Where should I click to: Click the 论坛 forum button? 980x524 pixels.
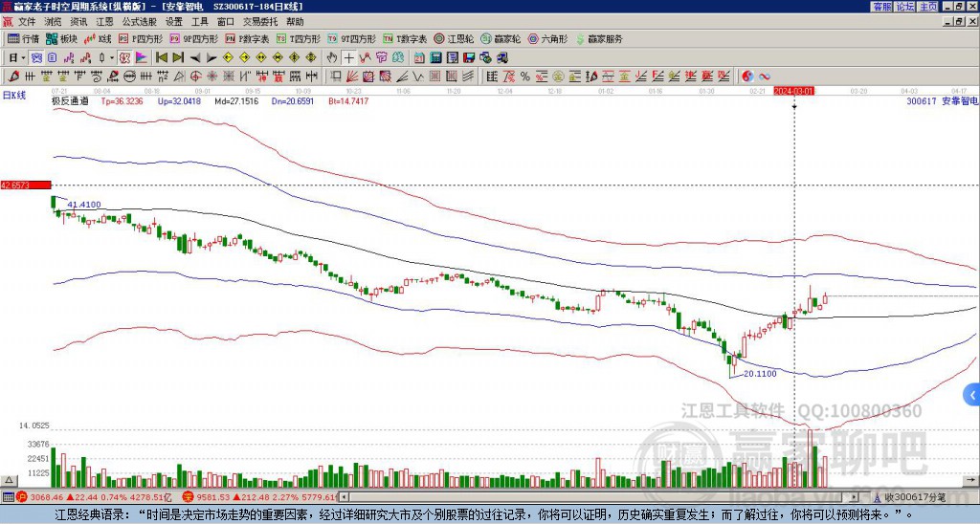[x=904, y=7]
